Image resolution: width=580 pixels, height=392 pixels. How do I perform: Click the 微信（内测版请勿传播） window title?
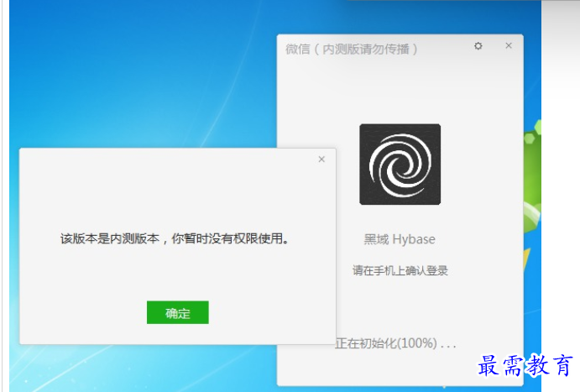click(x=352, y=50)
